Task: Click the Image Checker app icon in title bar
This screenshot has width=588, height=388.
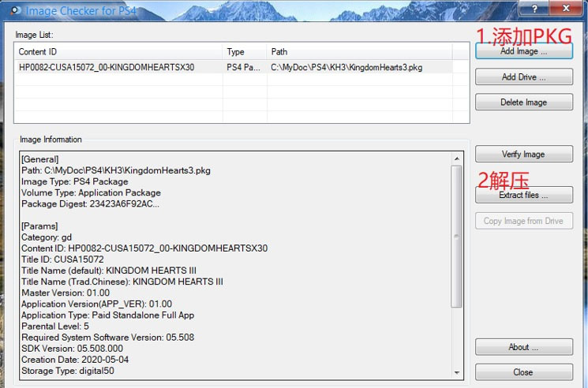Action: click(x=16, y=10)
